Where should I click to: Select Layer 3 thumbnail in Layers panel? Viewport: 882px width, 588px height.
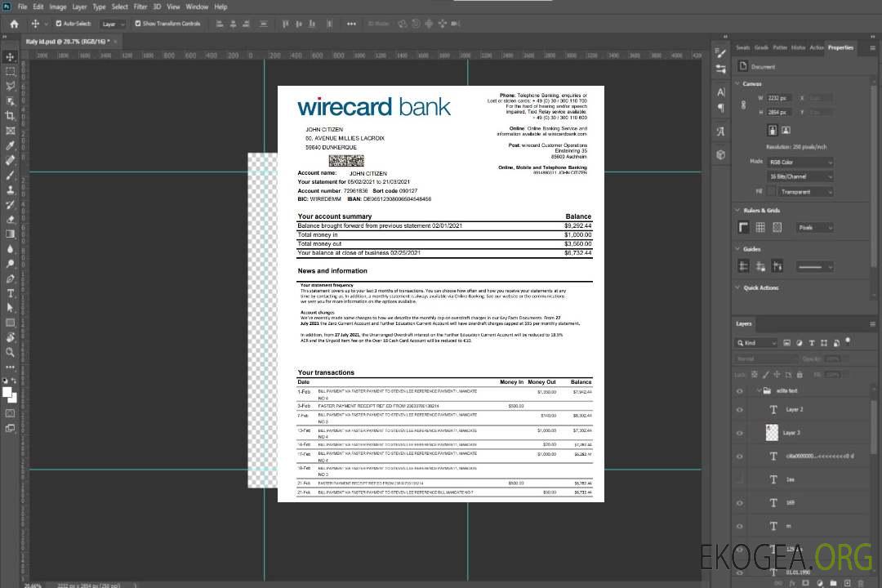[773, 432]
